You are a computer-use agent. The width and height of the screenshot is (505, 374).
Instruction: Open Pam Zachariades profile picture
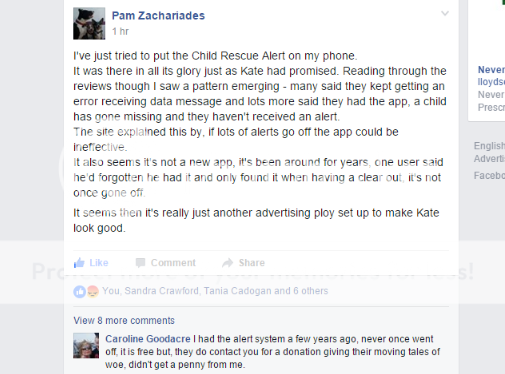[89, 23]
